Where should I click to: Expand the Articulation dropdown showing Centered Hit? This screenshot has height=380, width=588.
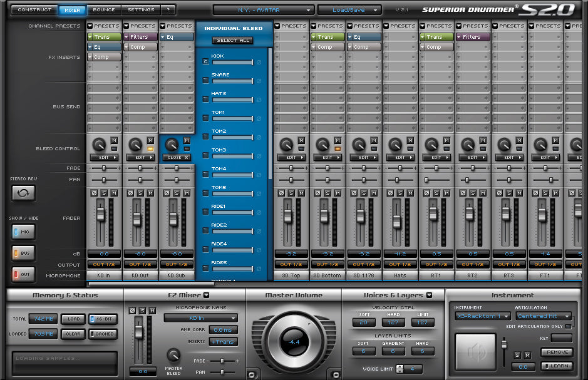[x=544, y=316]
